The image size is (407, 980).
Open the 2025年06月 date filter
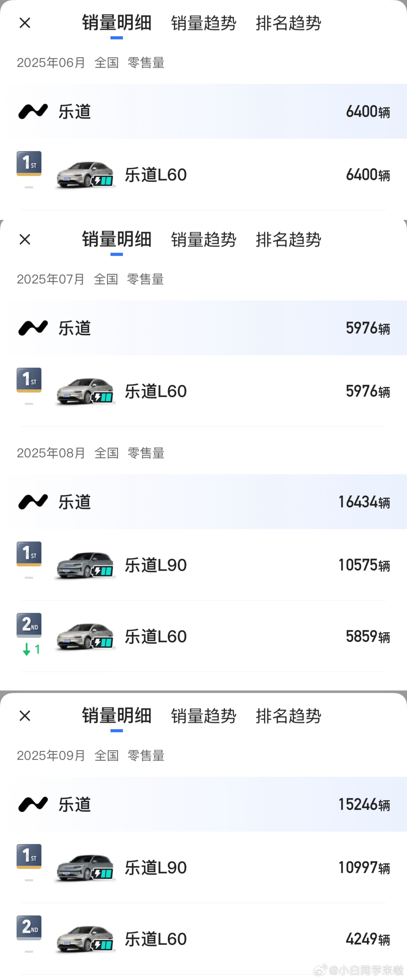[51, 63]
